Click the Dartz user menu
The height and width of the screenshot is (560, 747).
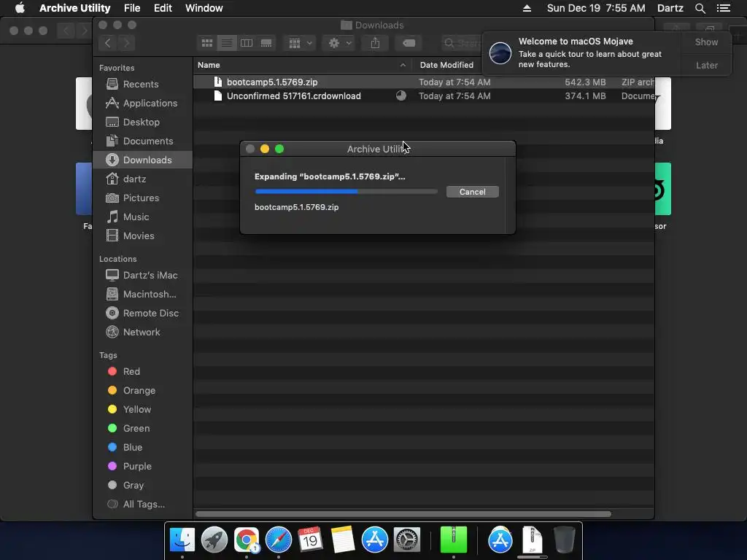click(670, 8)
